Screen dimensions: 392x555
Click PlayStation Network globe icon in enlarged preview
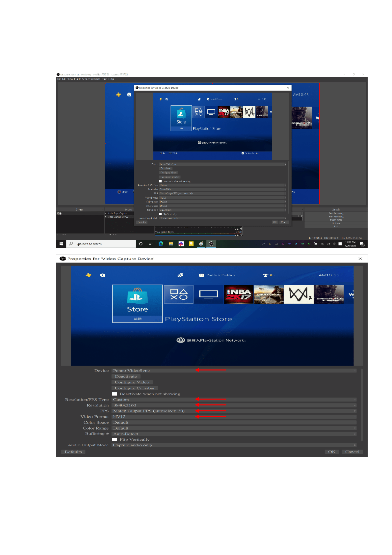[181, 340]
